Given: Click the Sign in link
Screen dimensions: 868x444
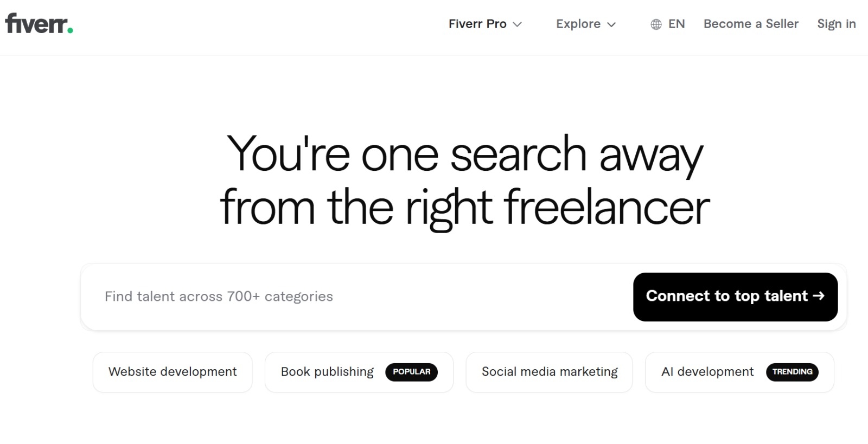Looking at the screenshot, I should [836, 24].
